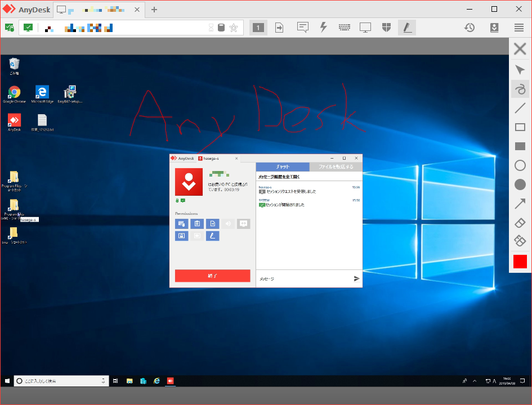The height and width of the screenshot is (405, 532).
Task: Open the remote Windows Start button
Action: 7,381
